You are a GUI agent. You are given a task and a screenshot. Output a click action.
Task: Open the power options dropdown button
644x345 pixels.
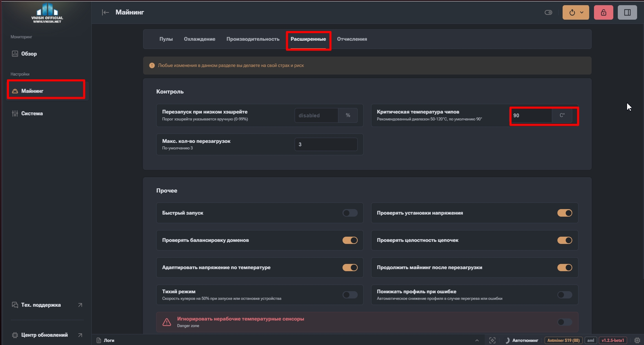pyautogui.click(x=576, y=12)
